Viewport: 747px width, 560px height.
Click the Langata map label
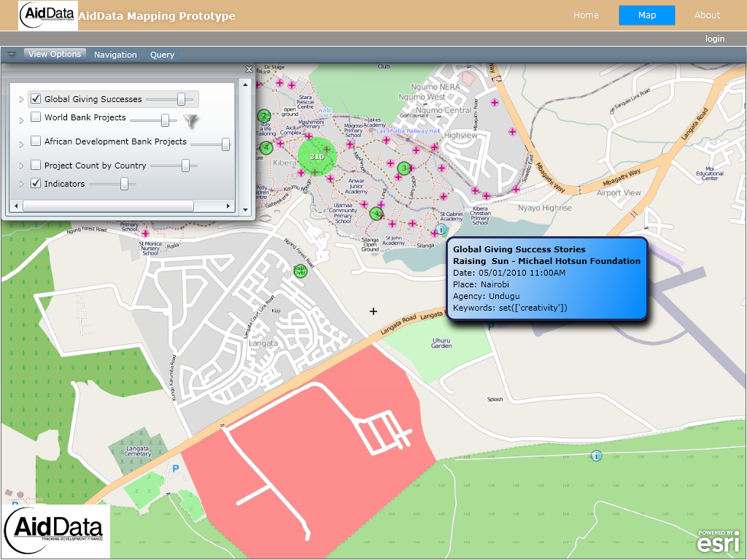(x=263, y=343)
